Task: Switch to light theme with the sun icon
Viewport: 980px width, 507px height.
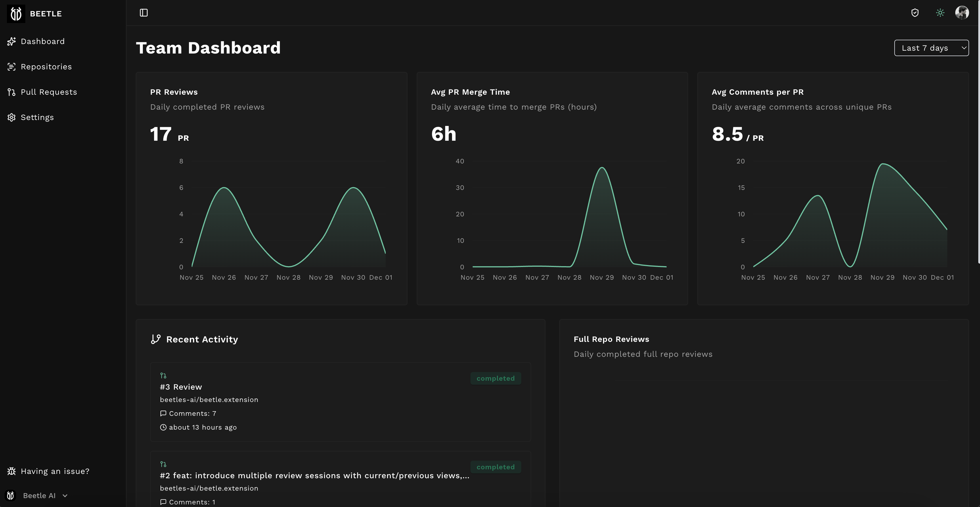Action: pos(940,13)
